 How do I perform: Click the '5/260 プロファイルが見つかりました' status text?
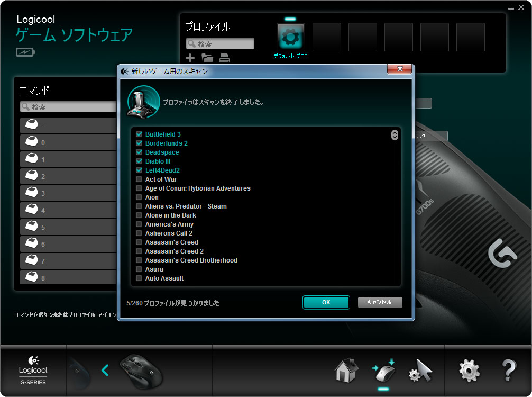click(173, 303)
